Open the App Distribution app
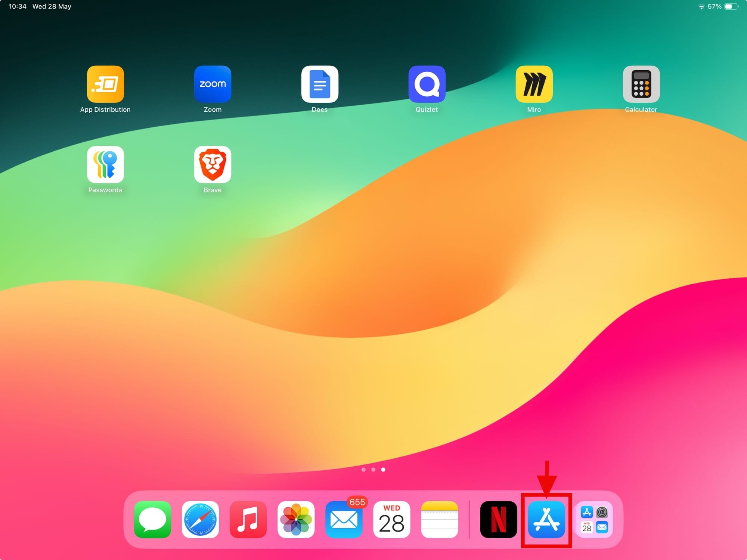 105,84
